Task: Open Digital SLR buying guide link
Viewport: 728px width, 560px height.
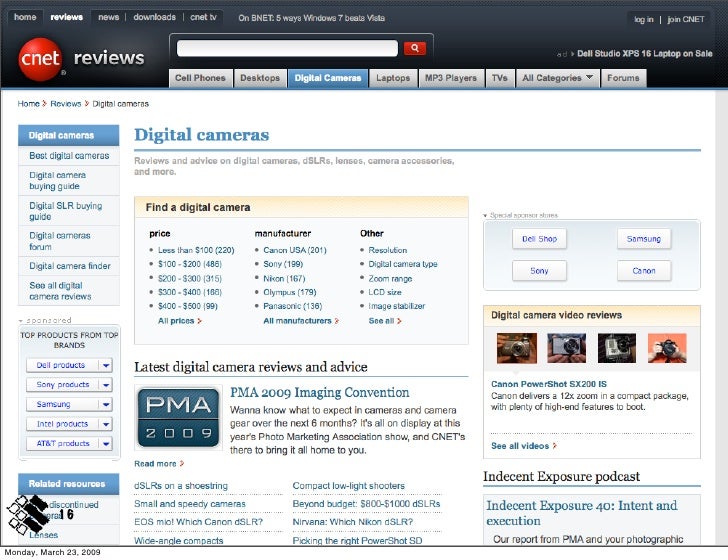Action: pos(65,211)
